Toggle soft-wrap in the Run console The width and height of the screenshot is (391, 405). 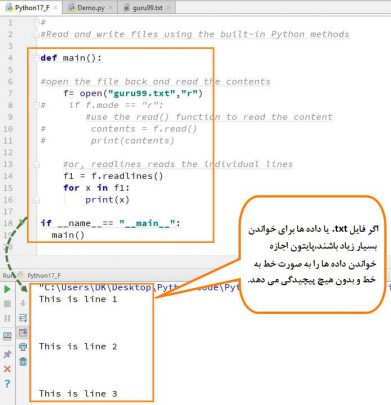(23, 318)
